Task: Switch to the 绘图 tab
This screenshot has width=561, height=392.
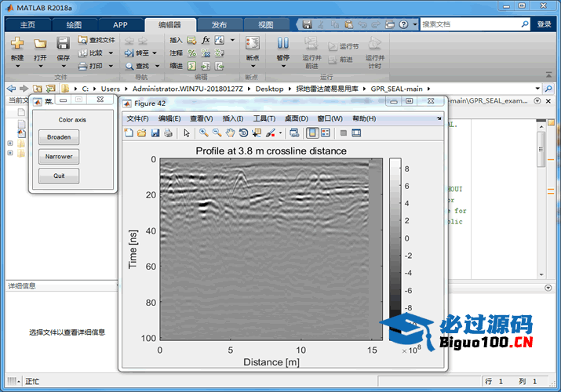Action: [x=74, y=24]
